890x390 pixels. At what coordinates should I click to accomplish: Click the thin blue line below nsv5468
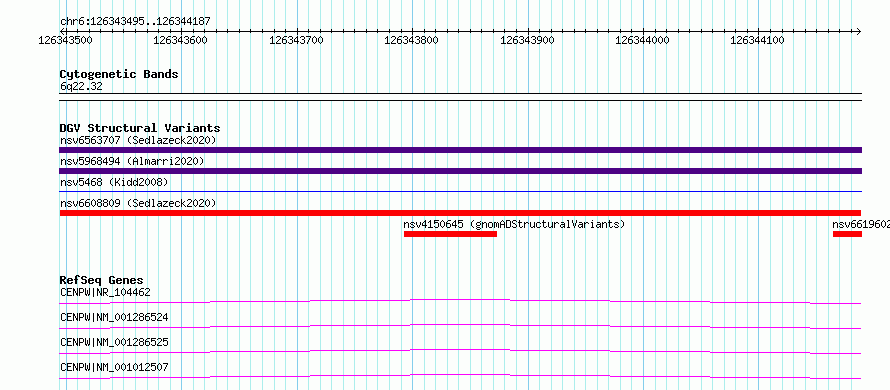pyautogui.click(x=460, y=192)
